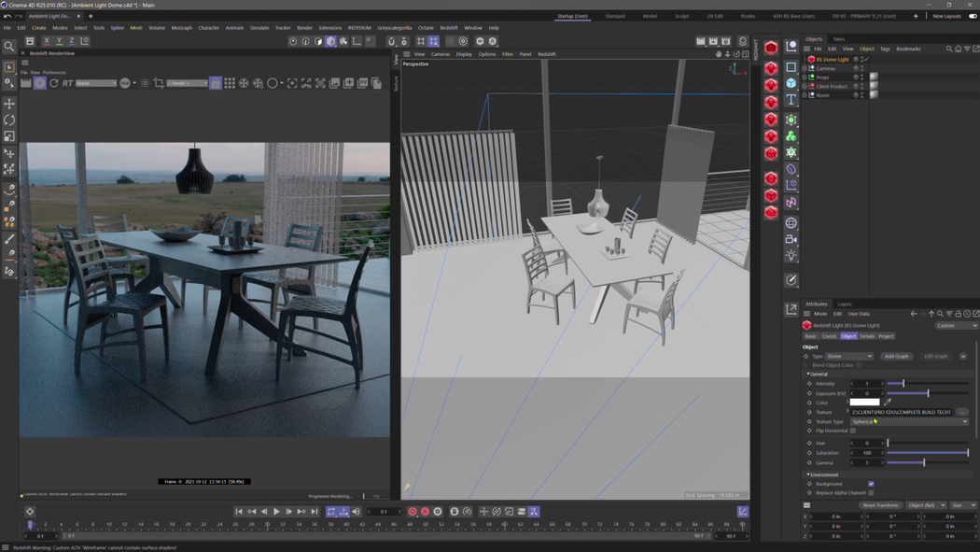980x552 pixels.
Task: Enable RT mode in the Redshift RenderView
Action: pyautogui.click(x=67, y=83)
